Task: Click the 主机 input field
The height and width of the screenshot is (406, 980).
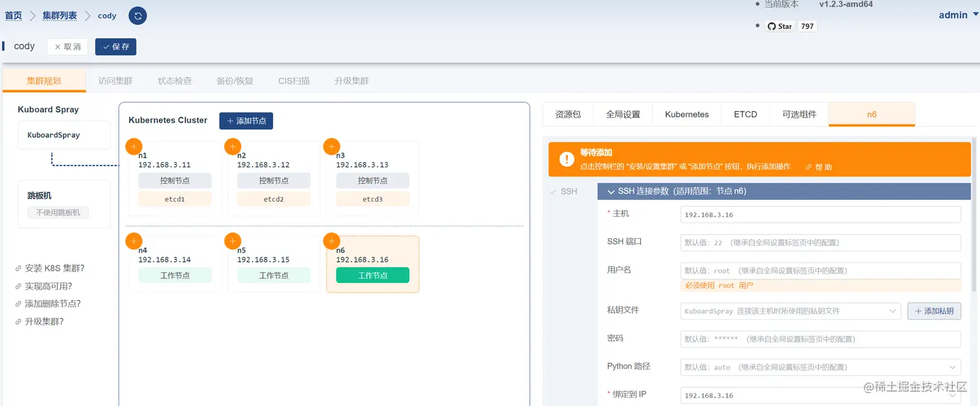Action: (821, 215)
